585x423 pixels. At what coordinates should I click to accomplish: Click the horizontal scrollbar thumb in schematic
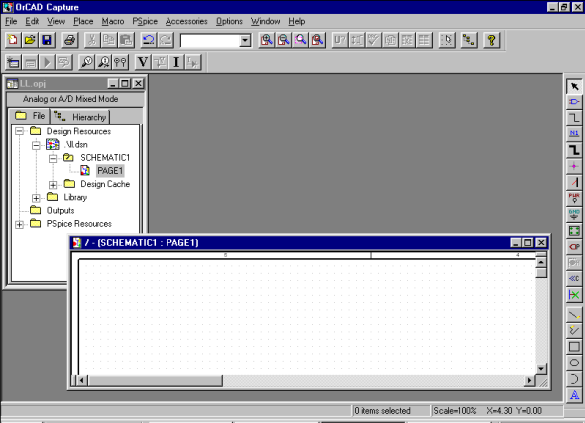[155, 380]
